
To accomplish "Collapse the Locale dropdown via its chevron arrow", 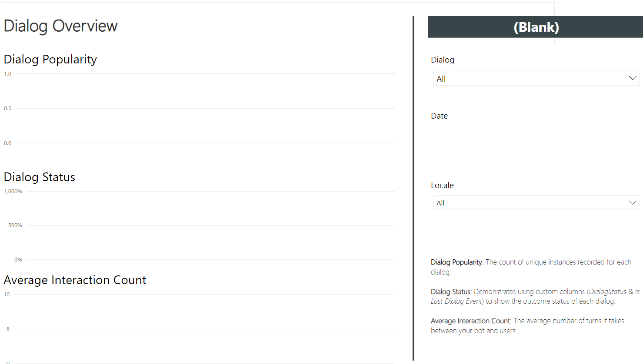I will click(633, 202).
